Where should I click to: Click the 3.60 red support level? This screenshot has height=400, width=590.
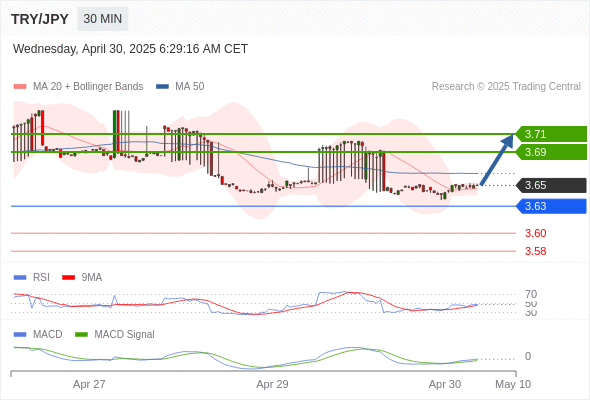click(x=535, y=233)
